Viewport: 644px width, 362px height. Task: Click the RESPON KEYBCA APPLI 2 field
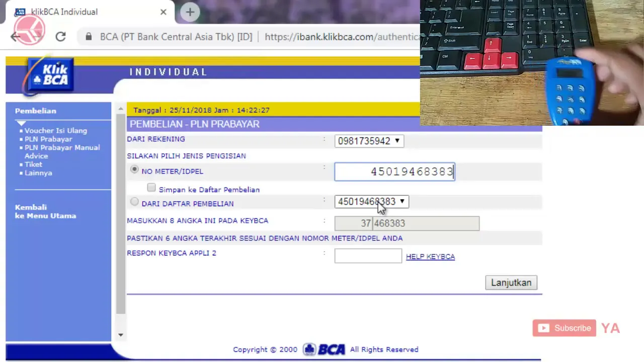point(368,255)
